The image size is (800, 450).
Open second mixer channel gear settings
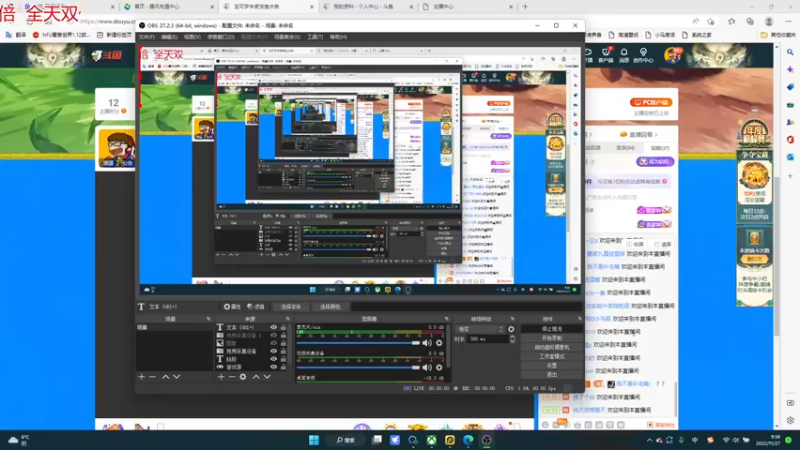tap(439, 367)
